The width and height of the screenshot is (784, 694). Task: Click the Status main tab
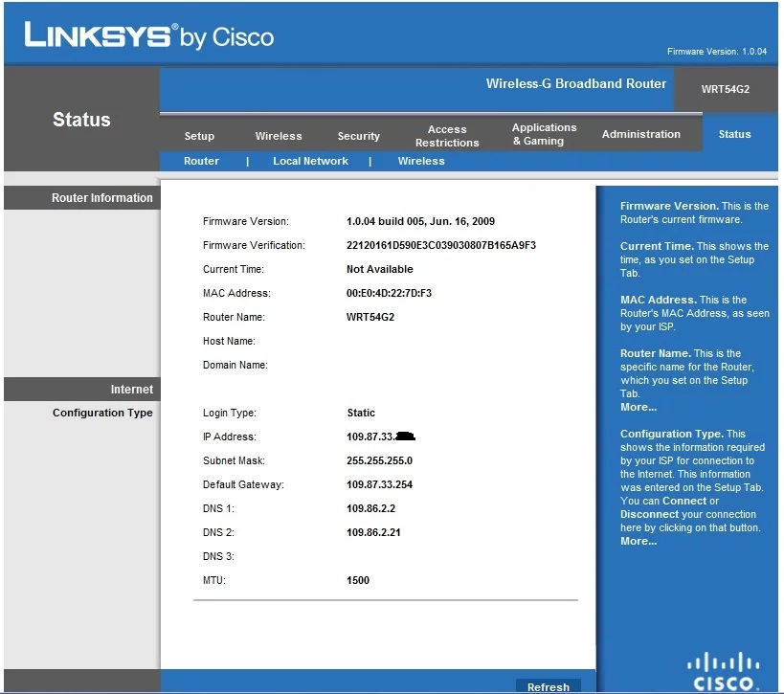(734, 134)
